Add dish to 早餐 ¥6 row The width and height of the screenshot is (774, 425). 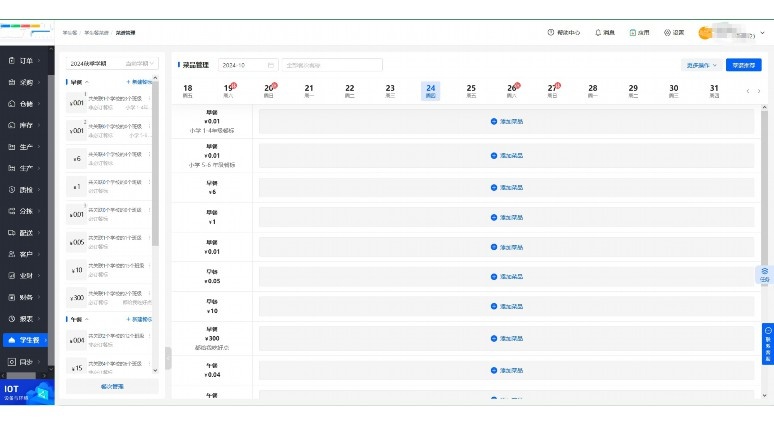click(506, 188)
